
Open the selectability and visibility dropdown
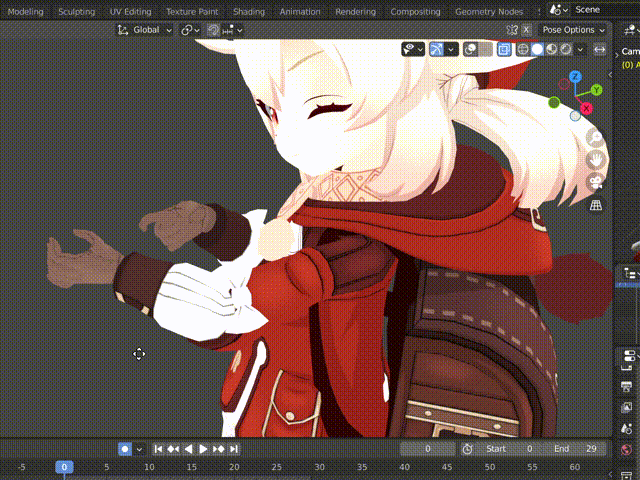(413, 49)
